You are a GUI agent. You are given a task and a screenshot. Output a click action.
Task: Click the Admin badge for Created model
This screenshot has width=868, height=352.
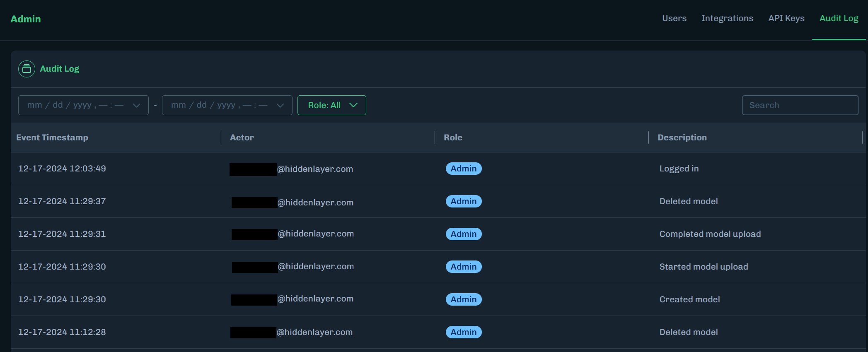[464, 299]
